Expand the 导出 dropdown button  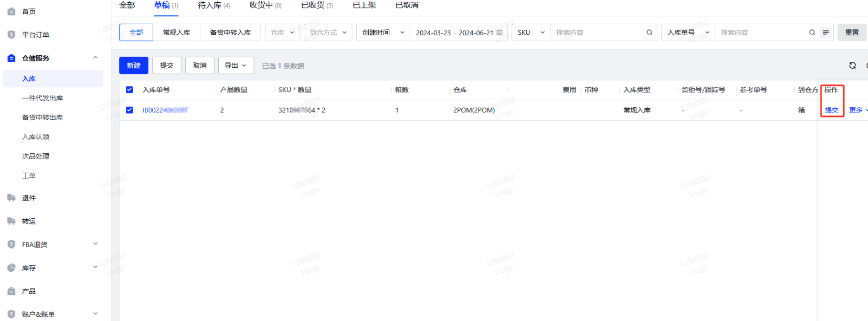pos(236,66)
